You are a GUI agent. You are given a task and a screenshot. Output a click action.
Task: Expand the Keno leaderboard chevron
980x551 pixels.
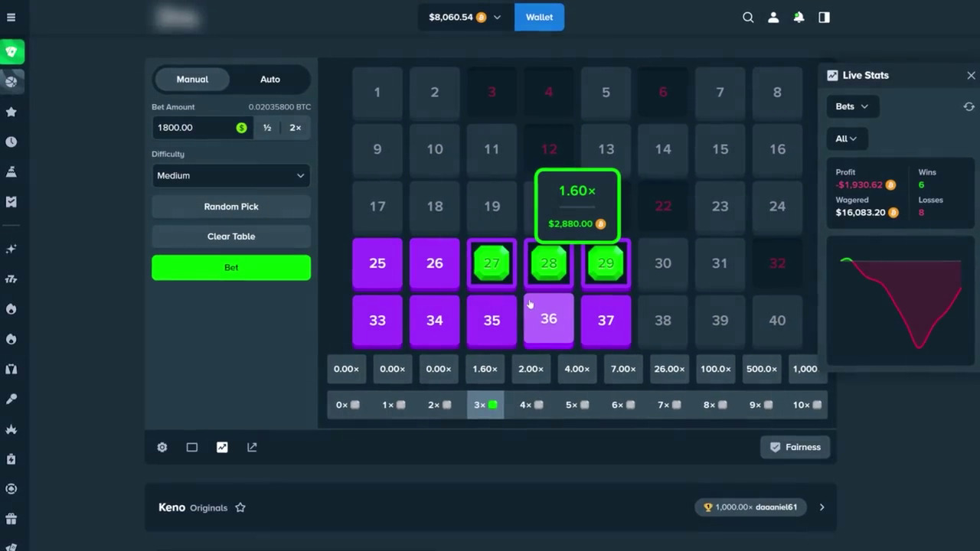822,507
